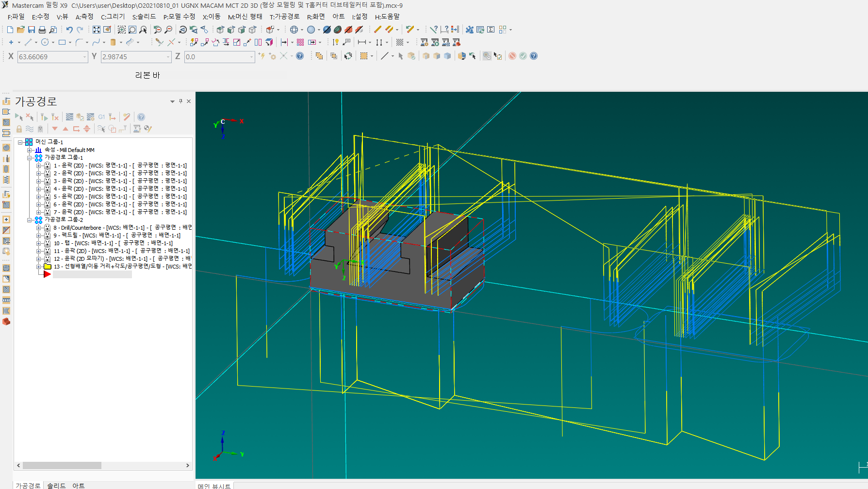Click the New file icon
The width and height of the screenshot is (868, 489).
tap(10, 30)
